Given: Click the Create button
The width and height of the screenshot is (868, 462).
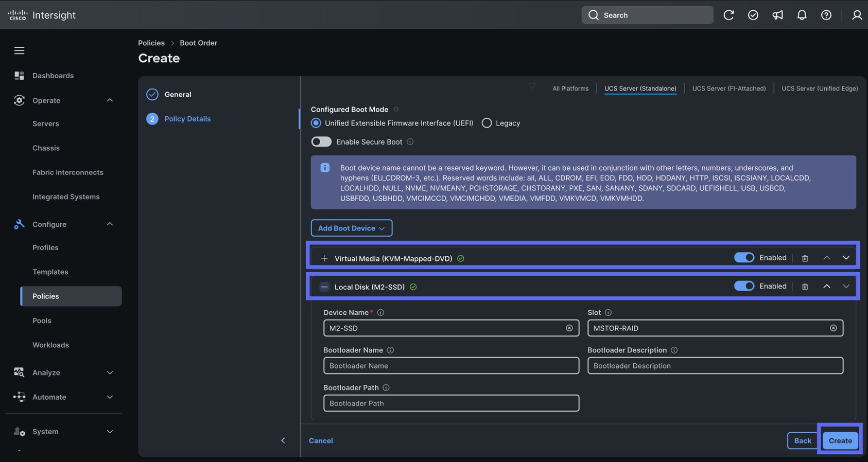Looking at the screenshot, I should click(840, 440).
